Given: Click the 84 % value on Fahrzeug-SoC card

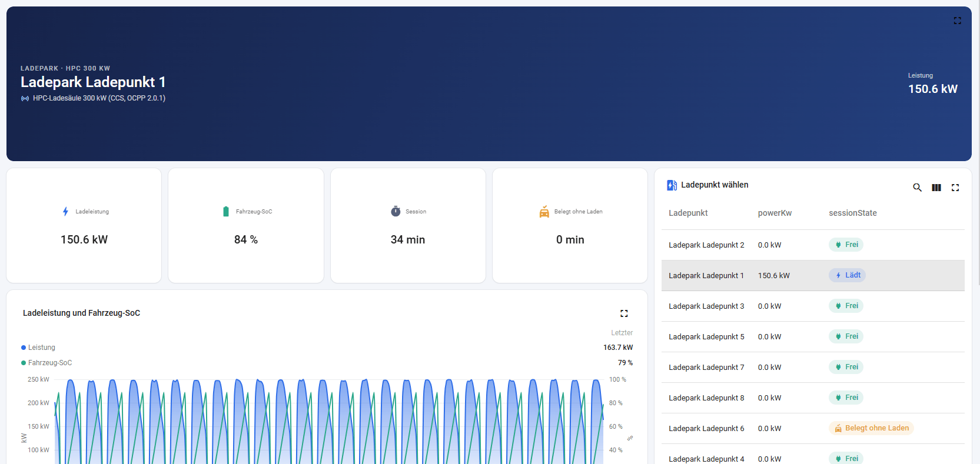Looking at the screenshot, I should pos(246,240).
